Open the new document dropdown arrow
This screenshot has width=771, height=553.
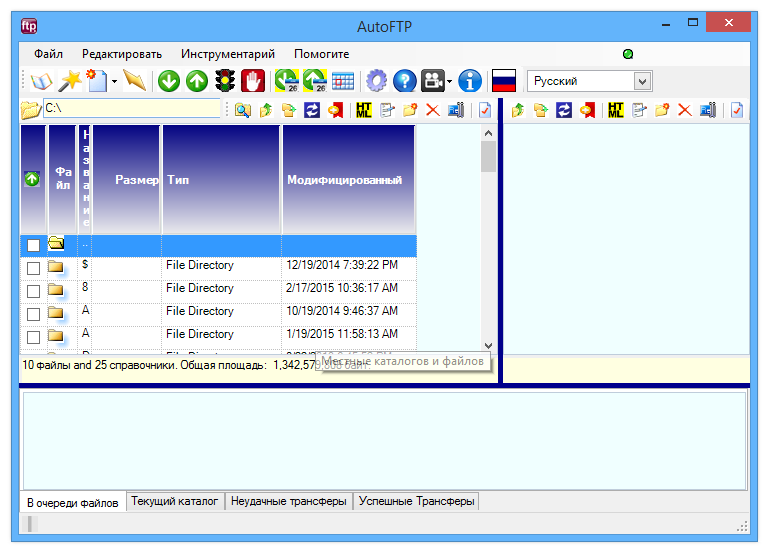(114, 82)
